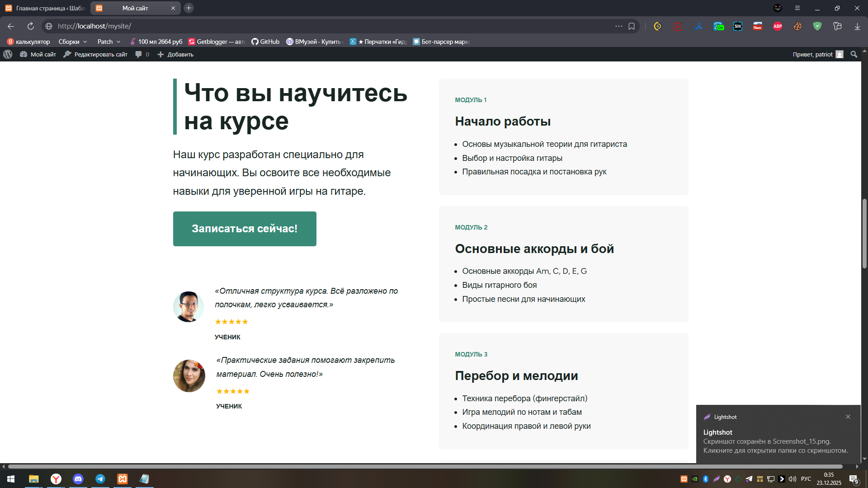
Task: Open the Редактировать сайт link
Action: [x=95, y=54]
